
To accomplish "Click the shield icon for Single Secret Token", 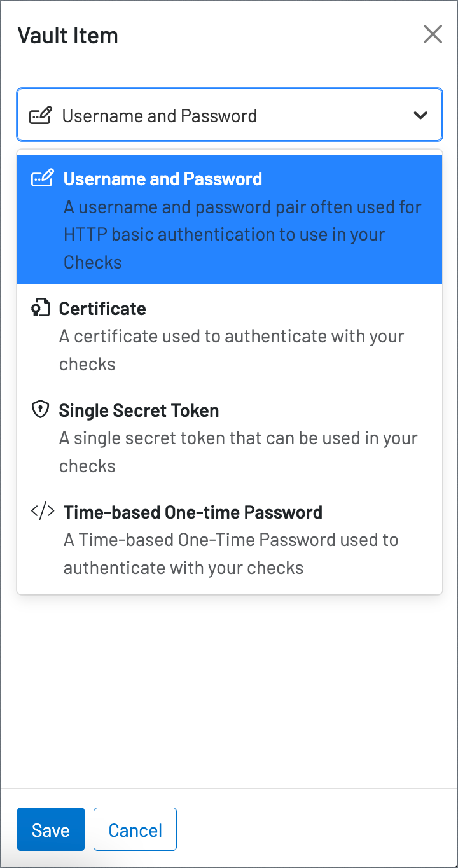I will point(40,410).
